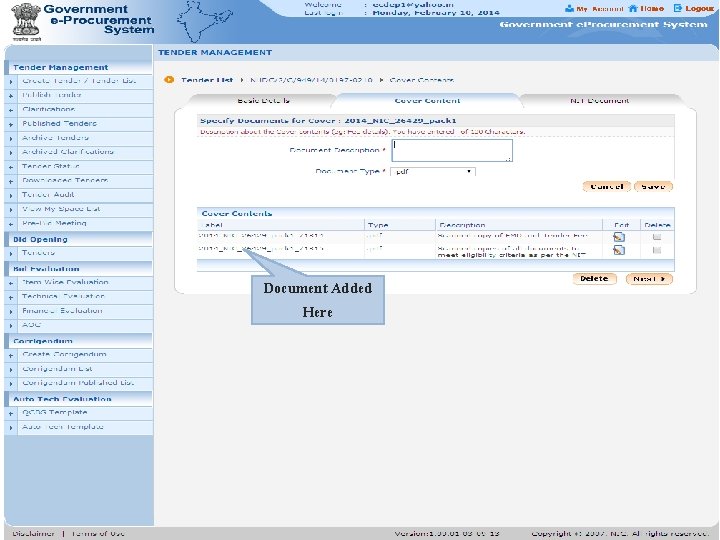
Task: Click the Logout door icon
Action: point(678,8)
